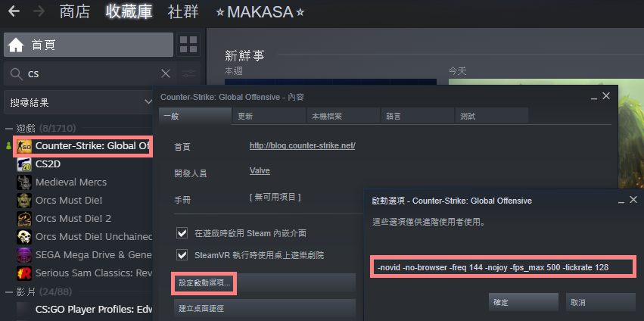The height and width of the screenshot is (321, 644).
Task: Click the forward navigation arrow
Action: [39, 11]
